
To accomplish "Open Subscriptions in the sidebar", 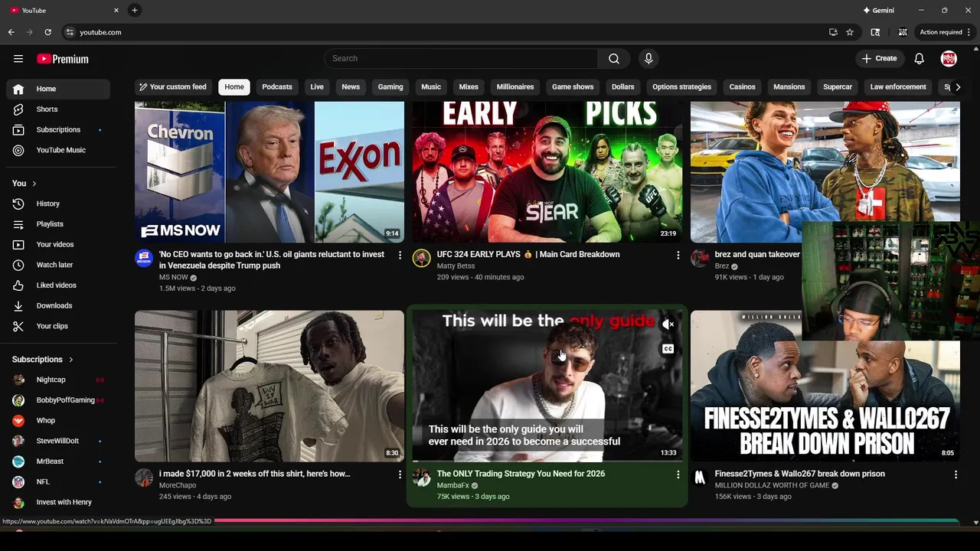I will (x=58, y=130).
